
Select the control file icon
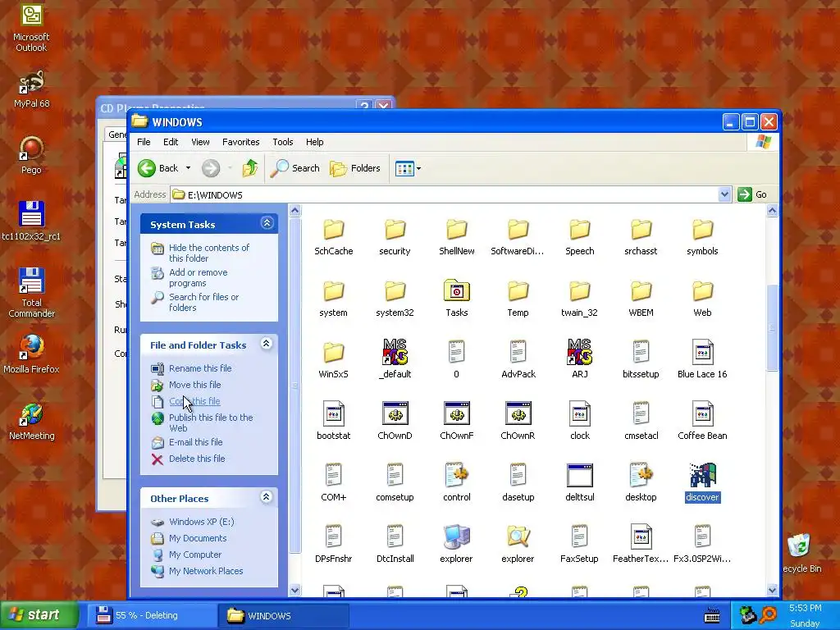(456, 475)
